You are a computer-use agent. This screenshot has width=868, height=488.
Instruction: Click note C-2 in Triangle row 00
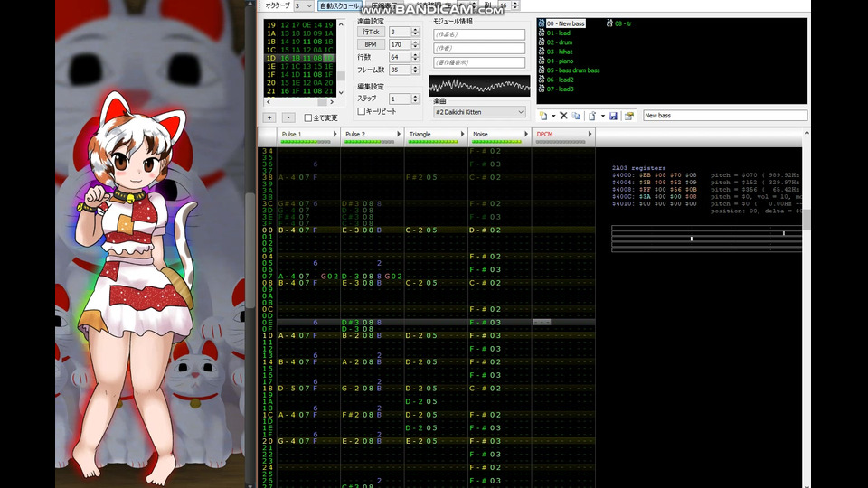pos(415,230)
